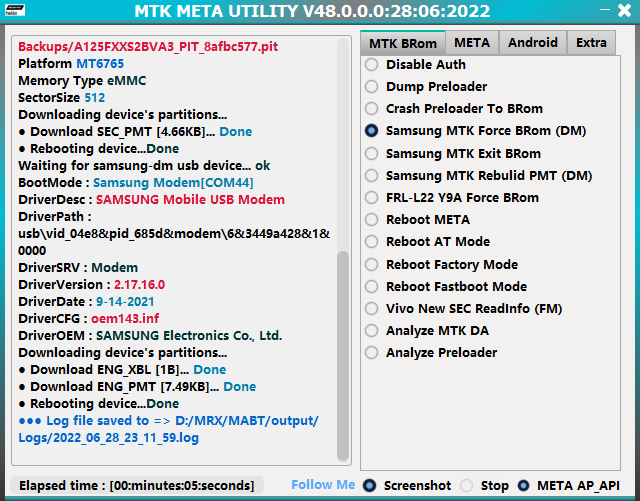Click the Download SEC_PMT log line
Screen dimensions: 640x501
(135, 131)
